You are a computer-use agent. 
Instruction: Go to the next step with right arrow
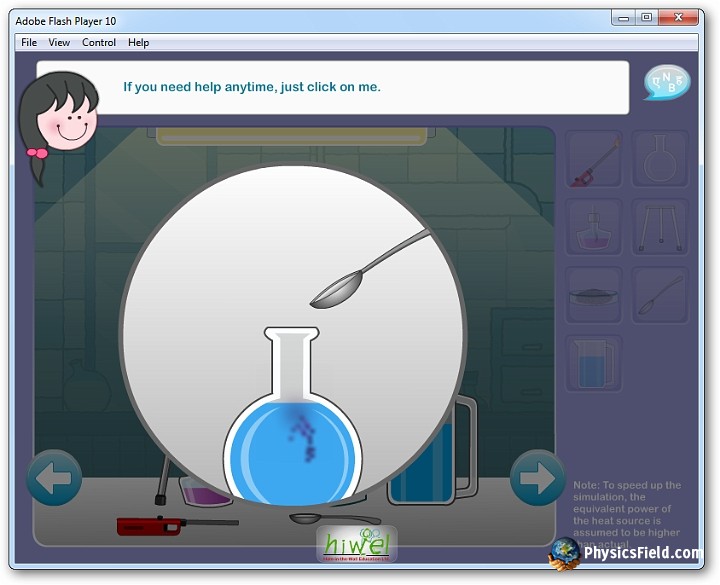click(x=537, y=478)
